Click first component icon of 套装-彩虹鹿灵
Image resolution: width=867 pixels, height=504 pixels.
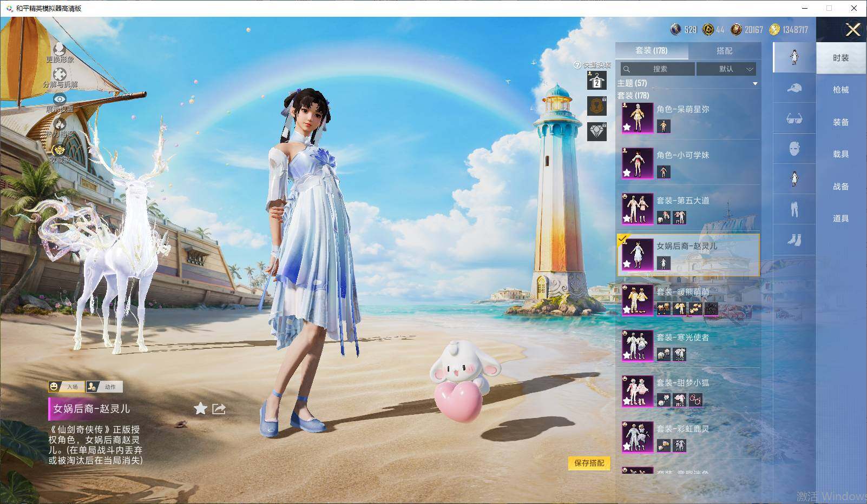[664, 446]
